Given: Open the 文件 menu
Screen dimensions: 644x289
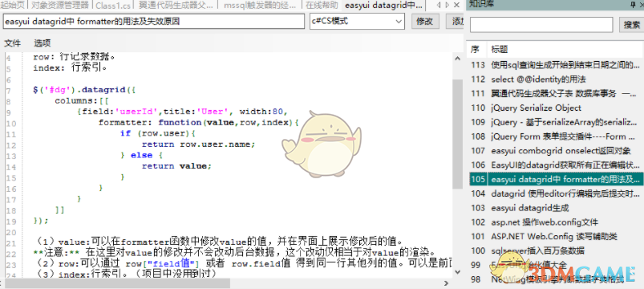Looking at the screenshot, I should [x=12, y=43].
